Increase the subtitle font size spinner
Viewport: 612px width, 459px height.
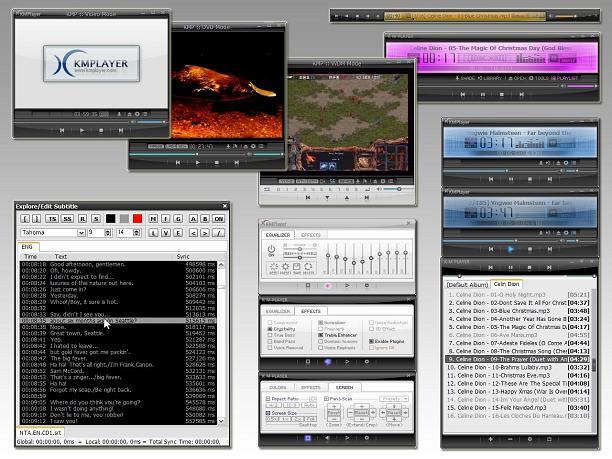(109, 230)
